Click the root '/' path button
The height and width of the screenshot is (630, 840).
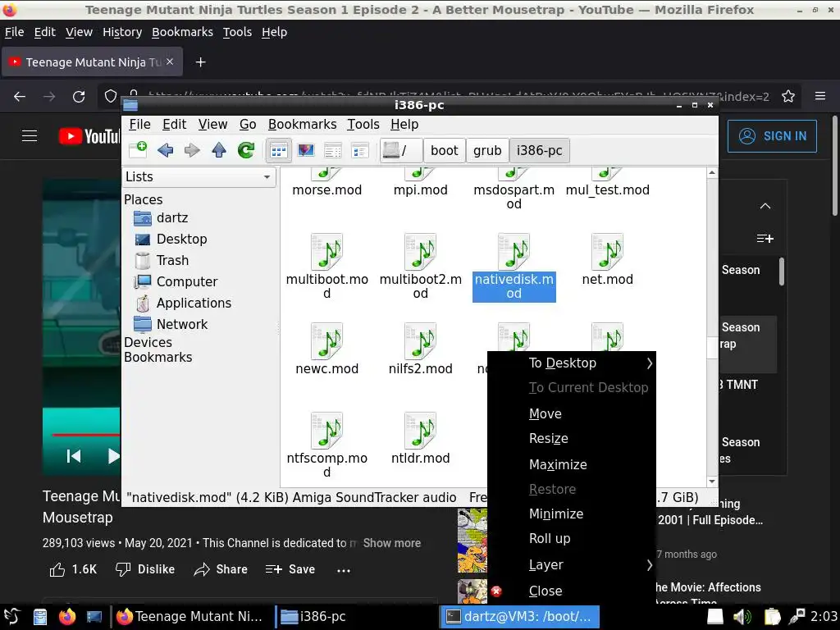[x=400, y=151]
